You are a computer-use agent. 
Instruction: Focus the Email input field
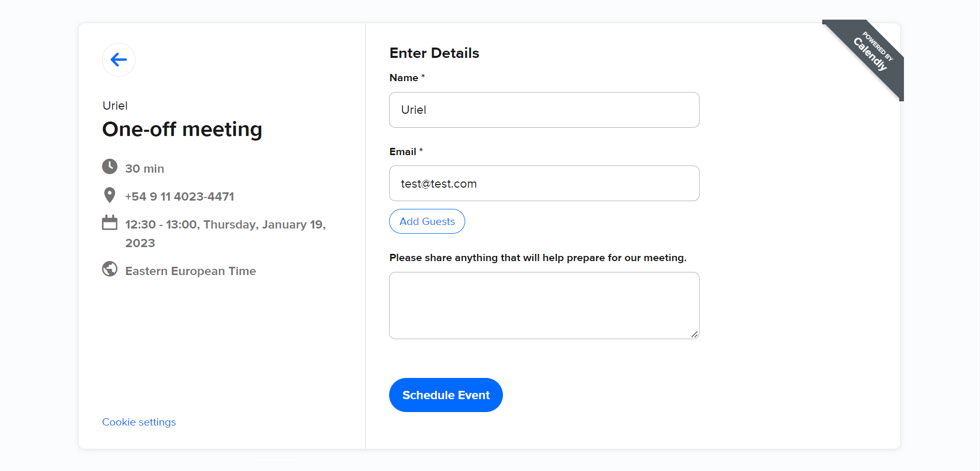[544, 184]
